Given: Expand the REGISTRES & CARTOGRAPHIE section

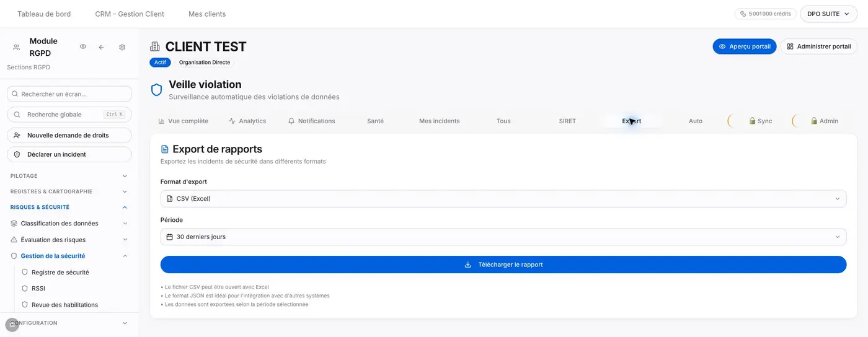Looking at the screenshot, I should pos(69,191).
